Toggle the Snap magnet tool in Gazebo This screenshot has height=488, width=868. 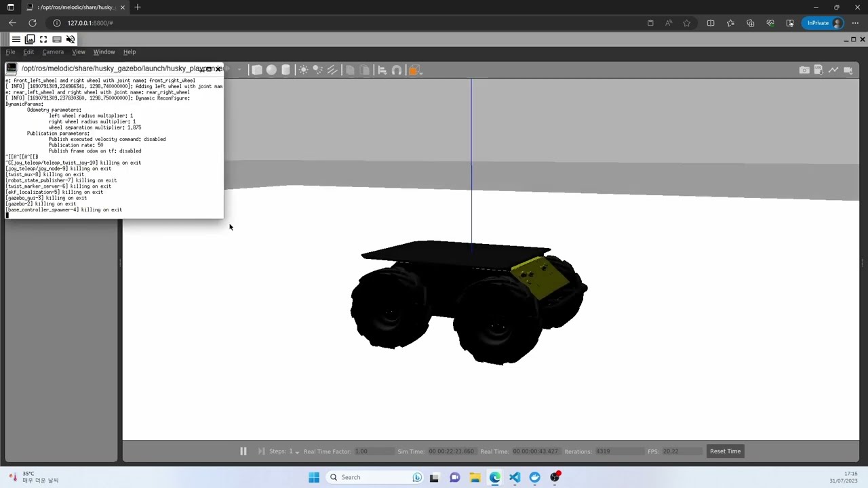397,70
